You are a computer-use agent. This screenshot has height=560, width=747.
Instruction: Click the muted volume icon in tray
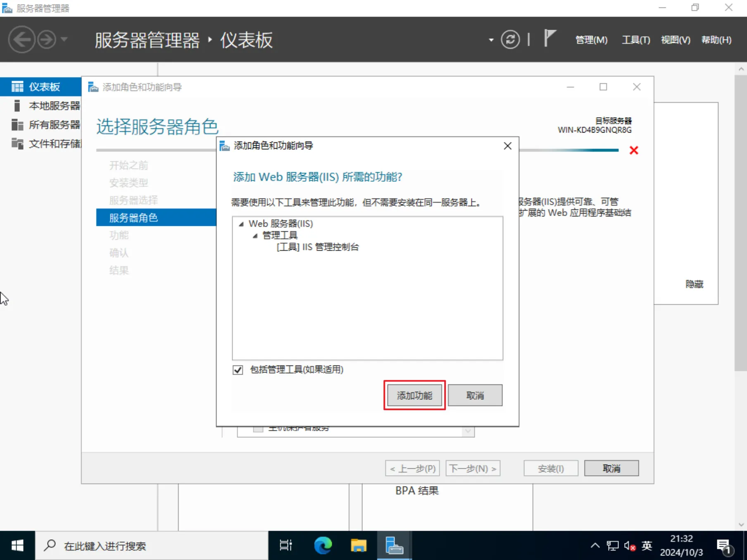630,546
